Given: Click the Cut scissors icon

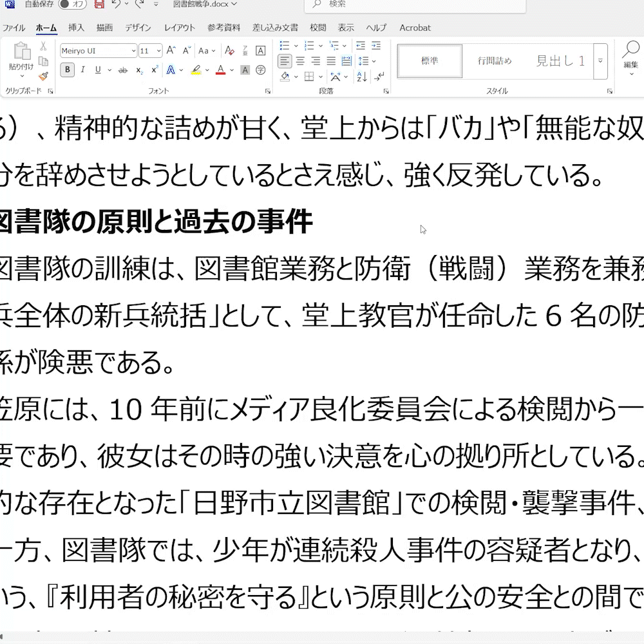Looking at the screenshot, I should (x=43, y=46).
